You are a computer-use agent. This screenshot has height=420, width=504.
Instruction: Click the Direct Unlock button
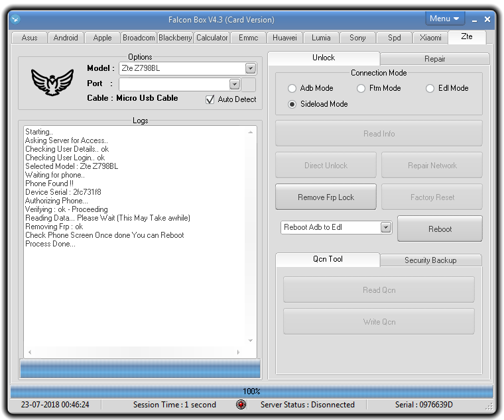326,166
